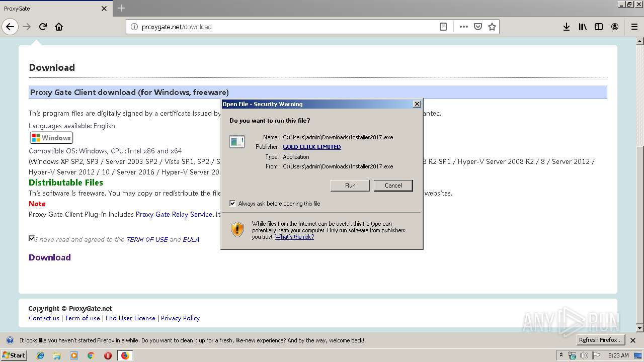Click the security shield warning icon
Viewport: 644px width, 362px height.
pyautogui.click(x=237, y=229)
